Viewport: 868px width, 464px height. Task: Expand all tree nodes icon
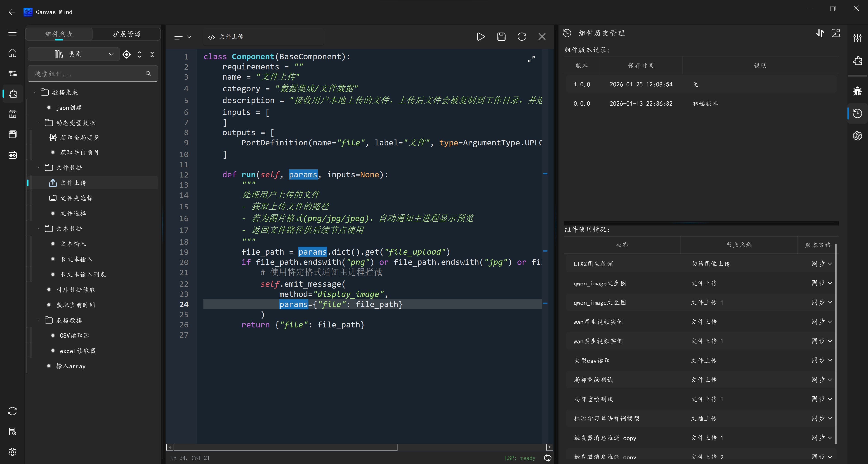[139, 54]
